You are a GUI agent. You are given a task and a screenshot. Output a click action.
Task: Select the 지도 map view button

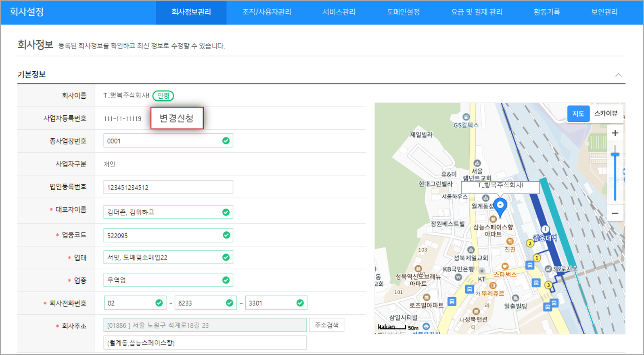click(578, 114)
